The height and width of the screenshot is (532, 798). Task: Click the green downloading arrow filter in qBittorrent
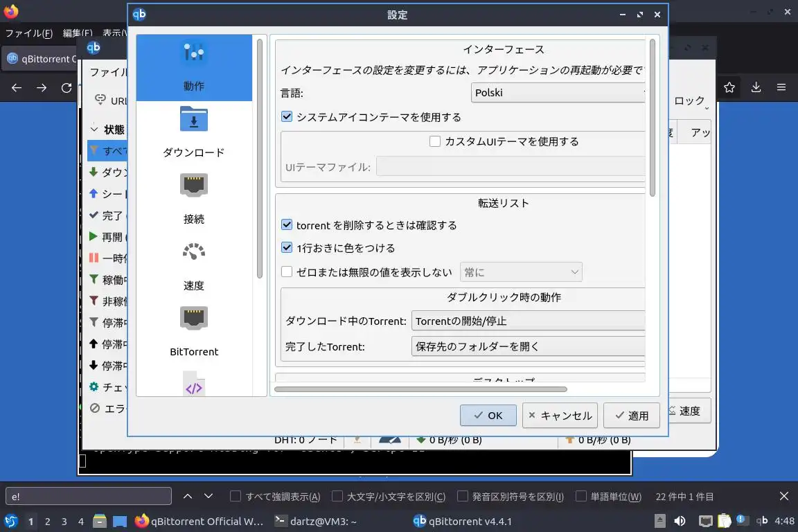tap(93, 172)
